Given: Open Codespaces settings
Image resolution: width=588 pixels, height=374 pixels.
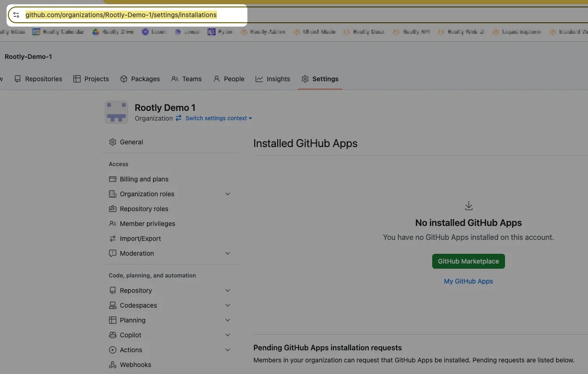Looking at the screenshot, I should [x=170, y=305].
